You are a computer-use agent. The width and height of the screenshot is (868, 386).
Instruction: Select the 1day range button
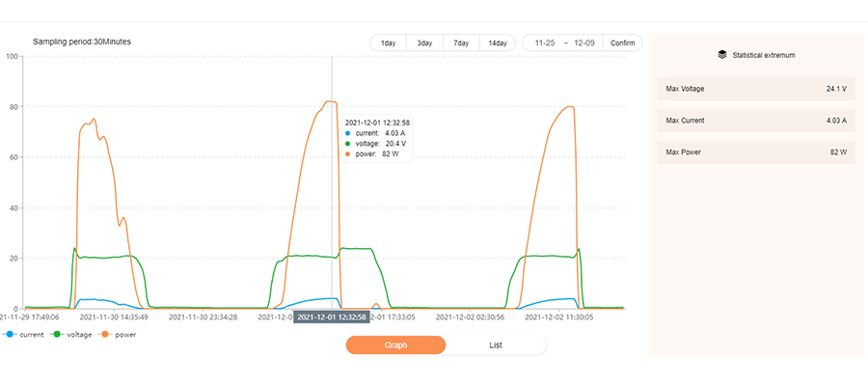pos(388,43)
